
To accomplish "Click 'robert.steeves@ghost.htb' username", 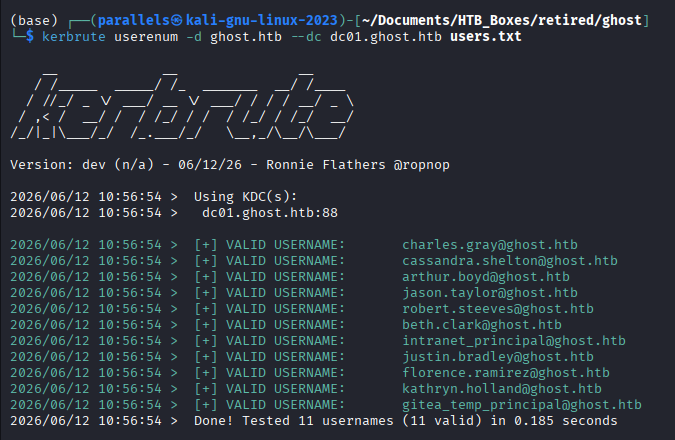I will [498, 309].
